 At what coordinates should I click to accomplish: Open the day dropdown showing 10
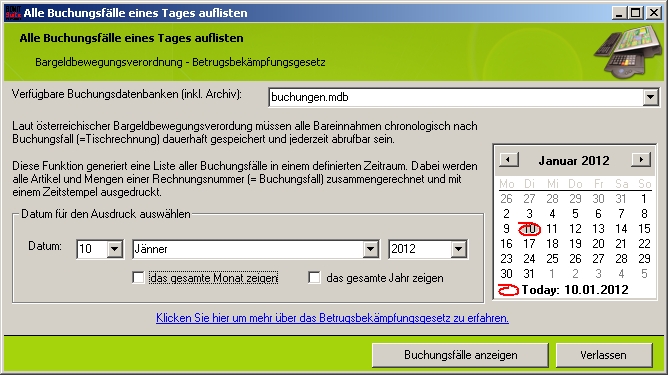click(x=114, y=249)
